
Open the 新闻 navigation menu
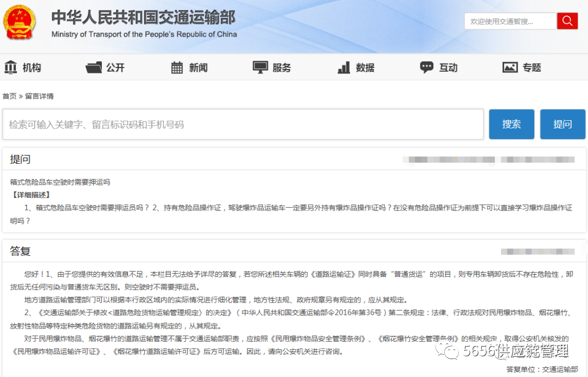[x=198, y=67]
